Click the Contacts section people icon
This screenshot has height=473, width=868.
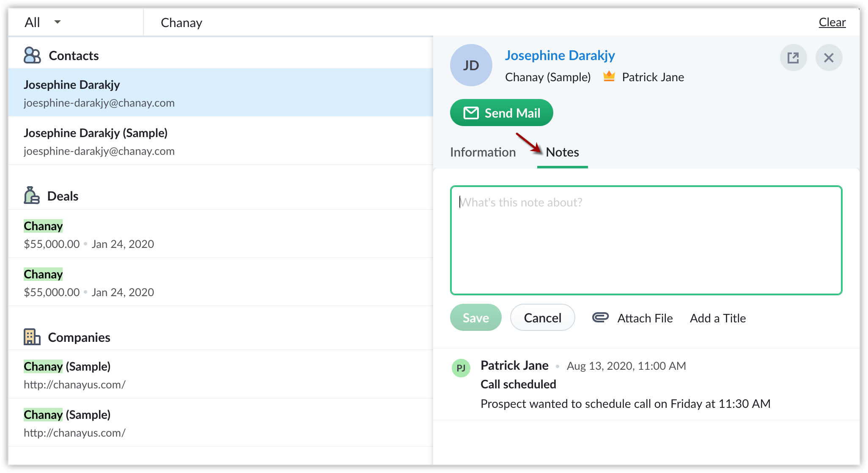pos(32,55)
